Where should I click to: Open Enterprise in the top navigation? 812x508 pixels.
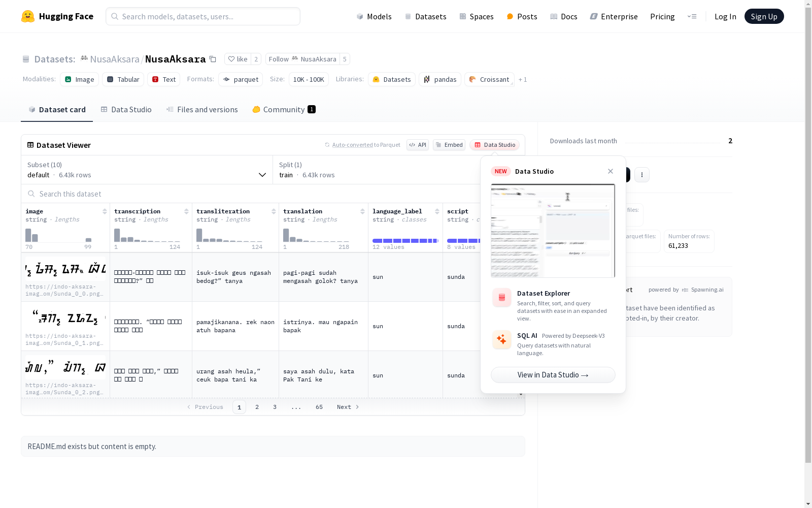(x=614, y=16)
